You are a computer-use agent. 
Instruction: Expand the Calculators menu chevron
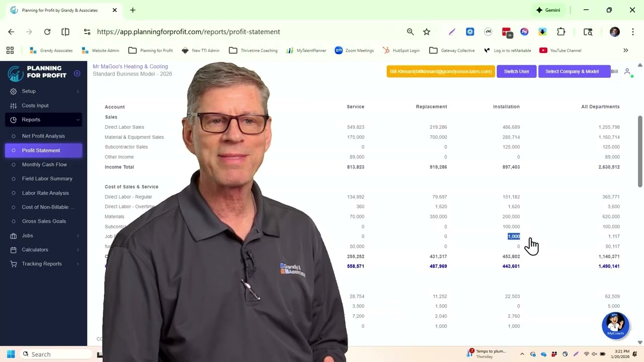click(x=77, y=250)
